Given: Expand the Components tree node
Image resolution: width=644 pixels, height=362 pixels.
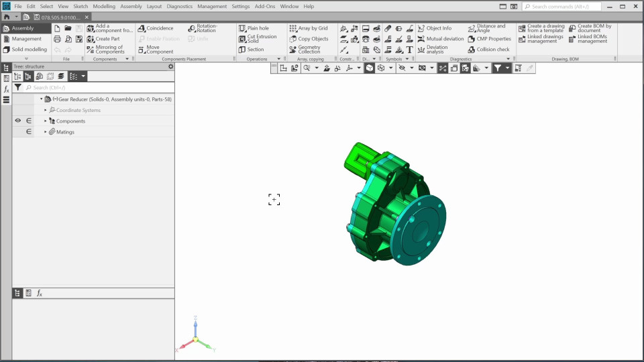Looking at the screenshot, I should coord(46,121).
